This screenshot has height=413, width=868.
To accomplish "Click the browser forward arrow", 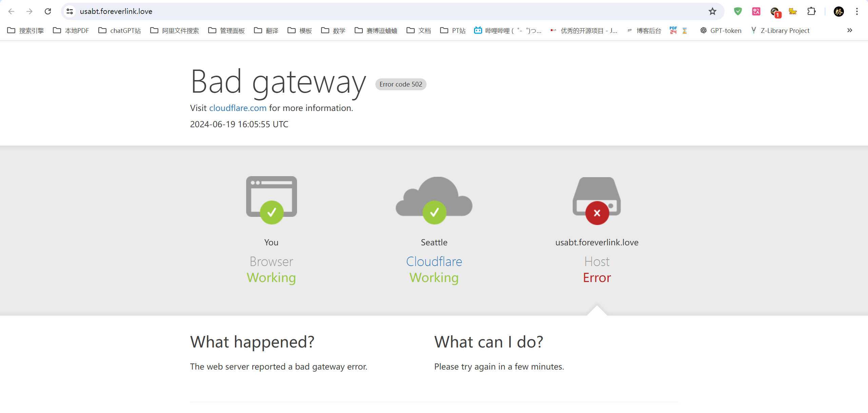I will point(29,12).
